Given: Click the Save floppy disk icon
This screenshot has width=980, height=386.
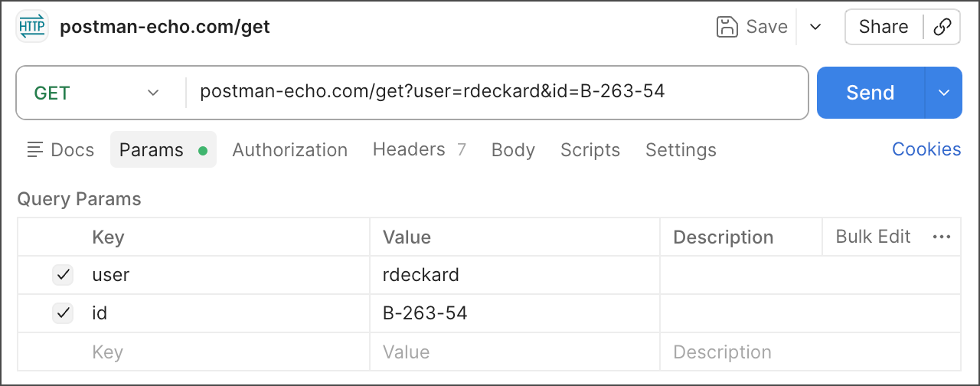Looking at the screenshot, I should click(x=726, y=27).
